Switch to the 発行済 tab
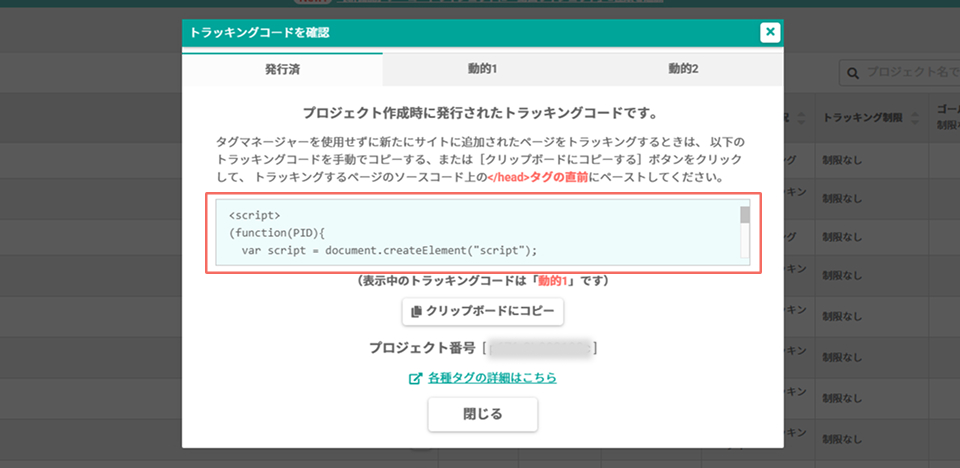This screenshot has width=960, height=468. [x=282, y=69]
